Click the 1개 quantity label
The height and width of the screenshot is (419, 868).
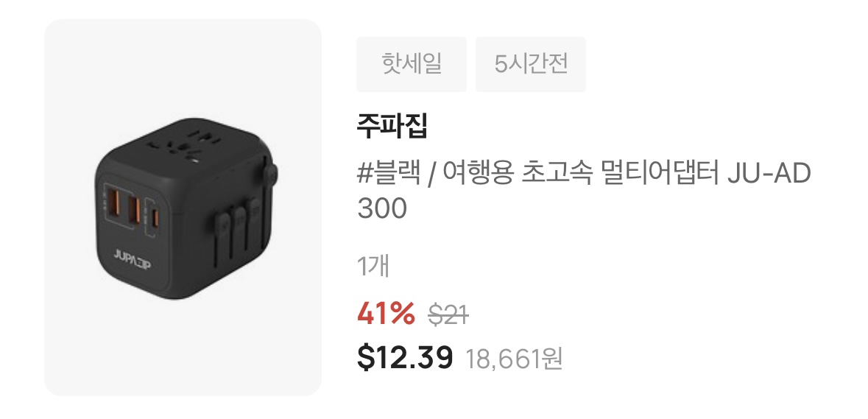point(374,267)
